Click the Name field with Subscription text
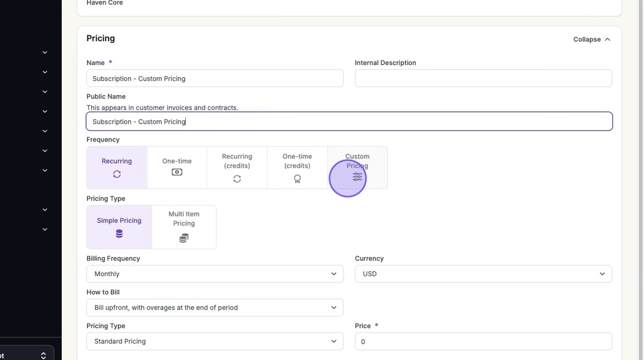Image resolution: width=644 pixels, height=360 pixels. [215, 78]
